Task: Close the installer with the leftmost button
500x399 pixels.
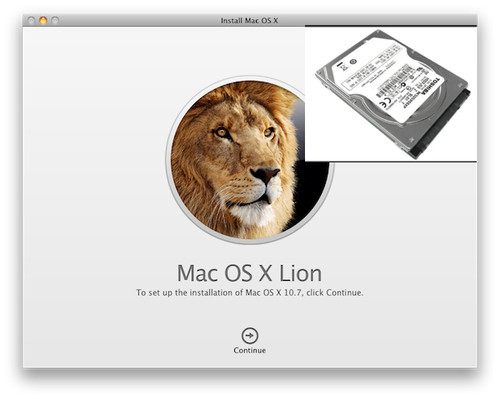Action: pyautogui.click(x=31, y=20)
